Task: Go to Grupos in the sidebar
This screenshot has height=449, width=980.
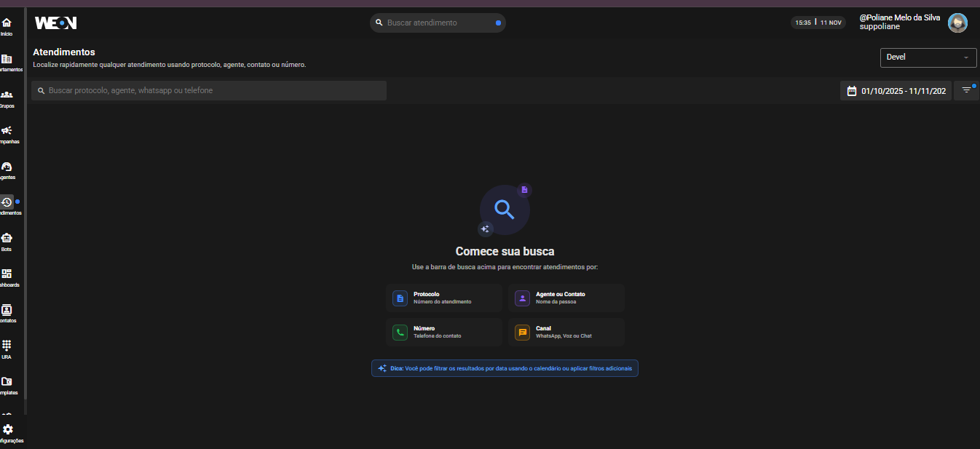Action: click(7, 95)
